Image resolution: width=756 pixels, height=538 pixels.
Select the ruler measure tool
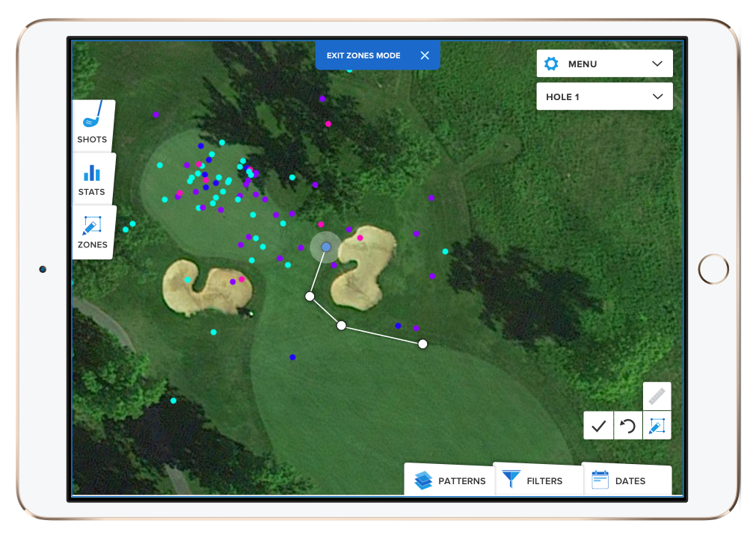[x=657, y=396]
